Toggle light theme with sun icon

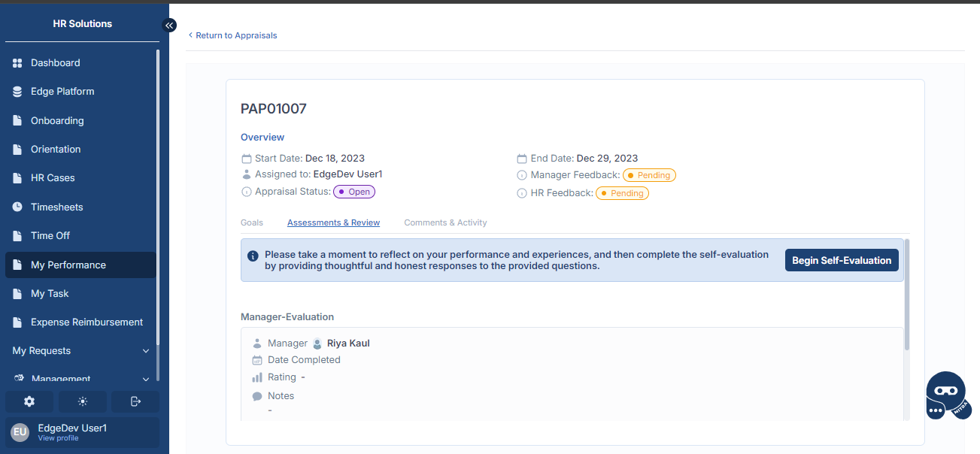click(83, 401)
